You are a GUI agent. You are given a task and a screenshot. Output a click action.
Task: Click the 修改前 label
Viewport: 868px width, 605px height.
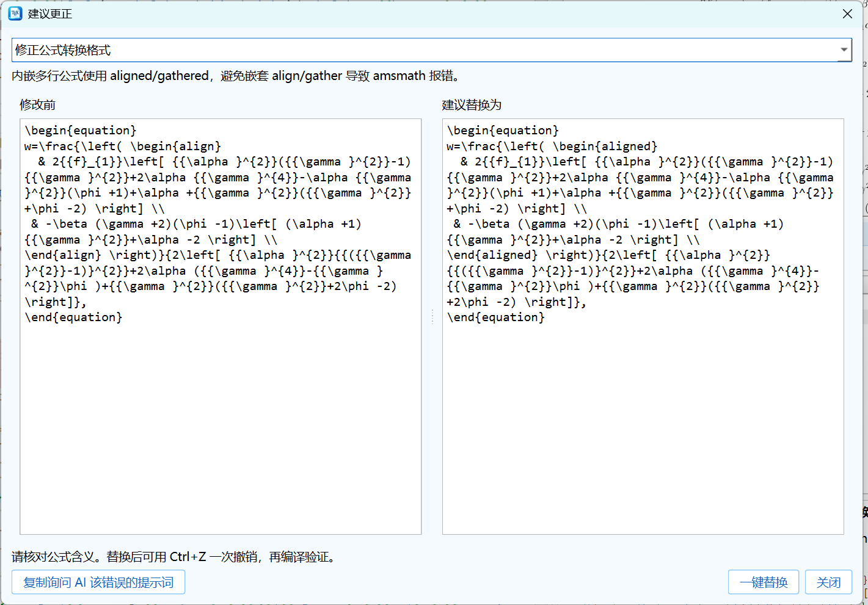tap(37, 105)
